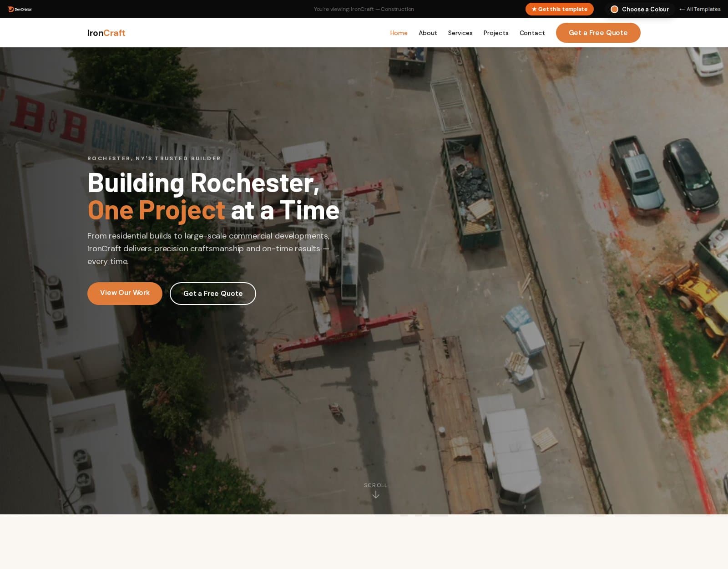Click the orange colour swatch circle
Image resolution: width=728 pixels, height=569 pixels.
[614, 9]
